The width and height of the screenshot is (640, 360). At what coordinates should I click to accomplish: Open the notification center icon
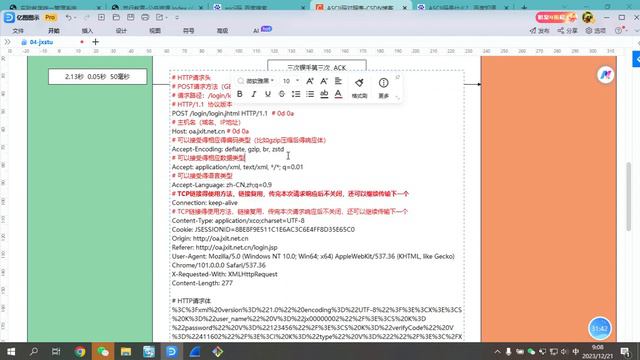pos(625,351)
